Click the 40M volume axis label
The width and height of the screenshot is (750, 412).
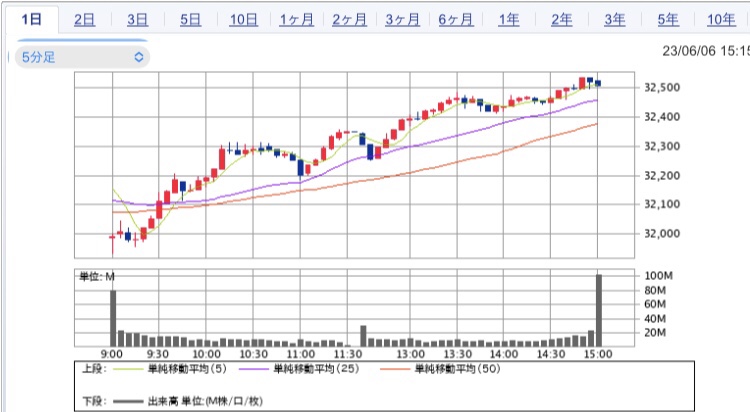(655, 319)
